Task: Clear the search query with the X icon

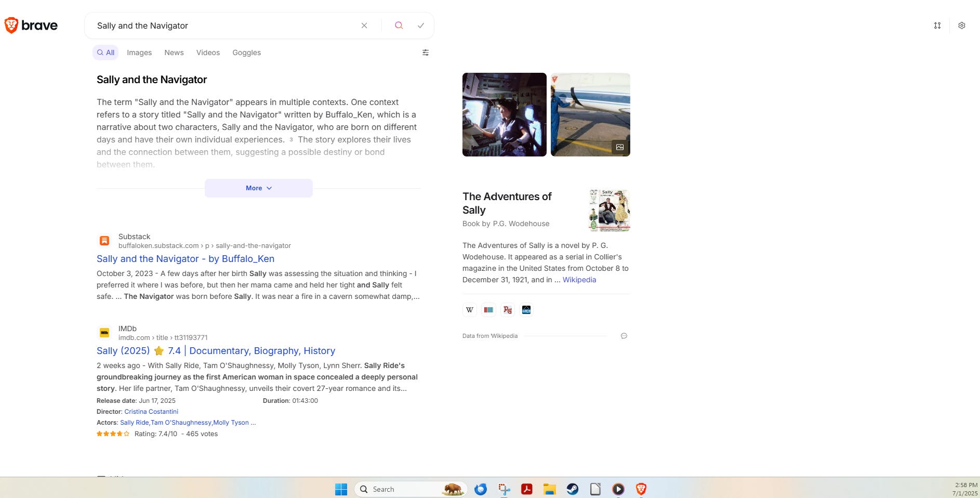Action: pyautogui.click(x=364, y=25)
